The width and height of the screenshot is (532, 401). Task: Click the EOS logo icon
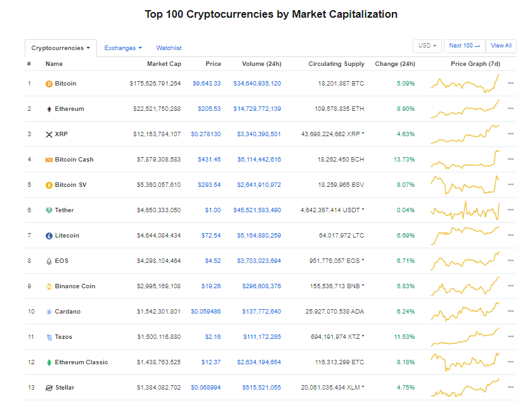pos(49,261)
